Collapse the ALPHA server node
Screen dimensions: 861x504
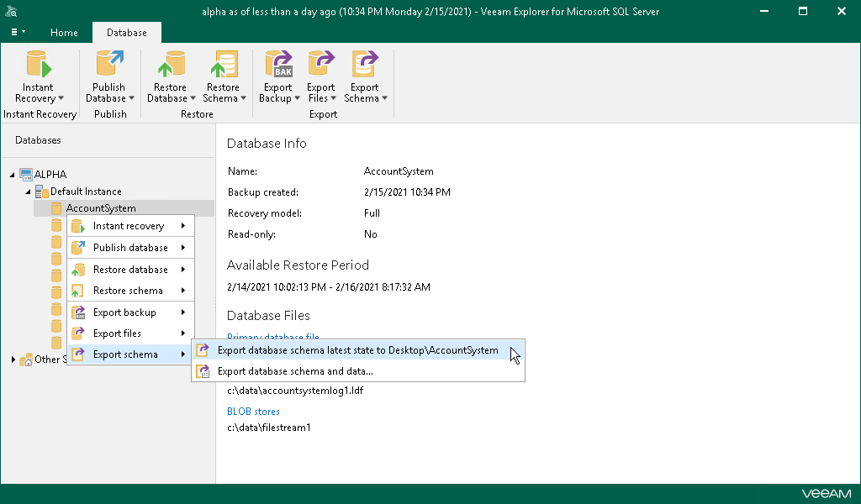coord(12,175)
